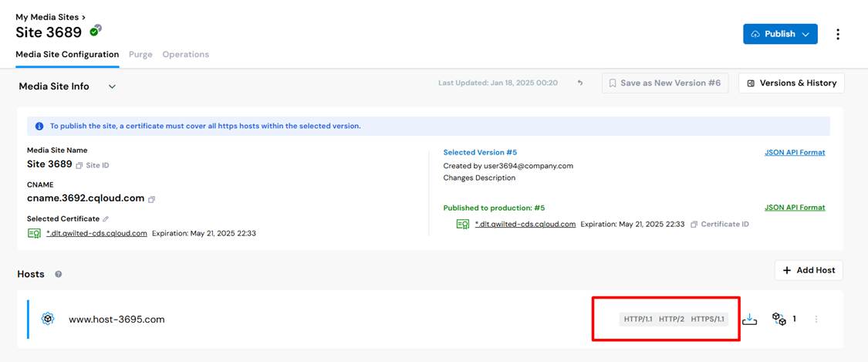Copy the Site ID using its copy icon
Screen dimensions: 868x362
click(79, 165)
